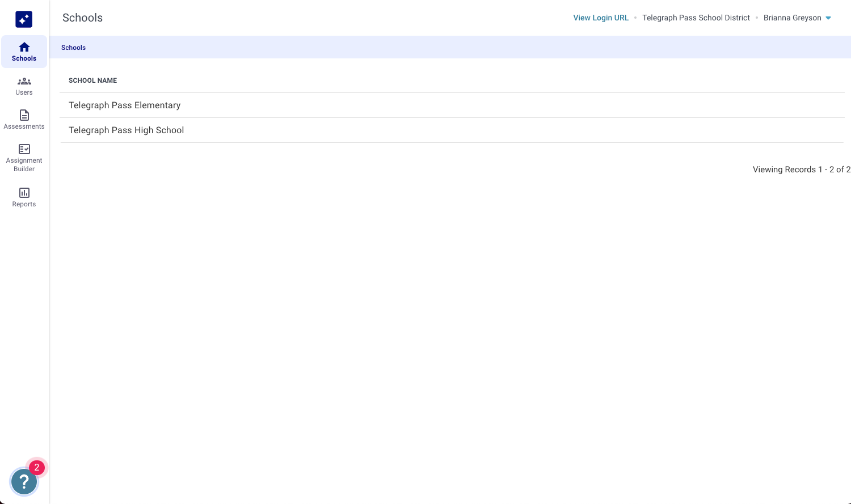Click the Assignment Builder text label in sidebar
This screenshot has height=504, width=851.
click(x=24, y=165)
